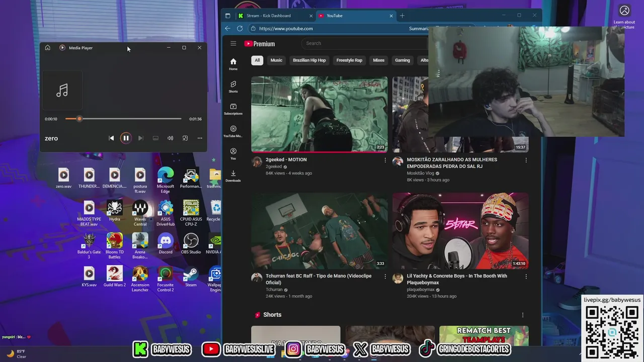Open Arena Breakout desktop shortcut

[x=140, y=246]
